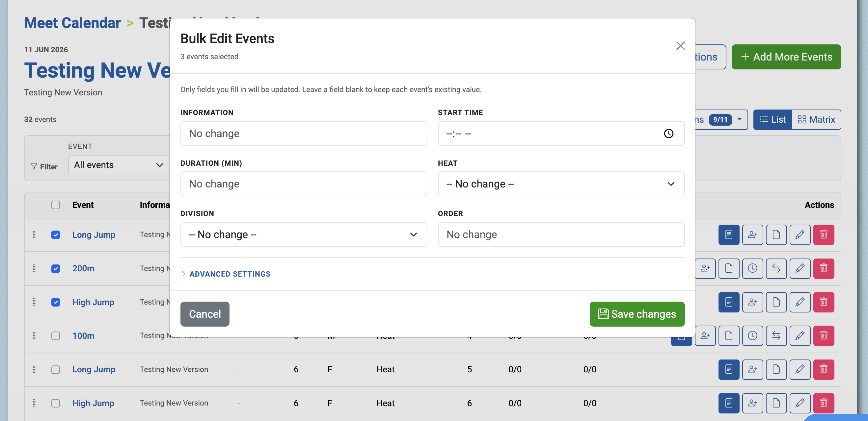
Task: Click add athlete icon in second High Jump row
Action: pos(752,403)
